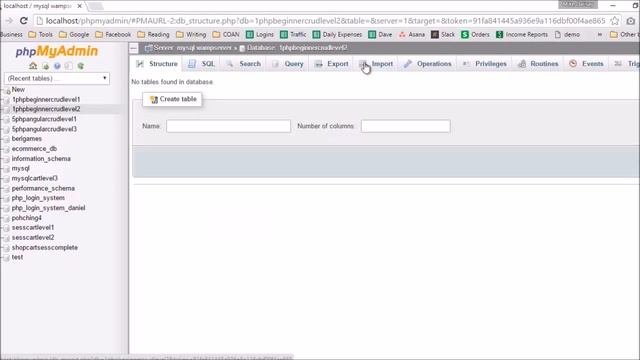Expand the ecommerce_db tree node

(x=6, y=149)
